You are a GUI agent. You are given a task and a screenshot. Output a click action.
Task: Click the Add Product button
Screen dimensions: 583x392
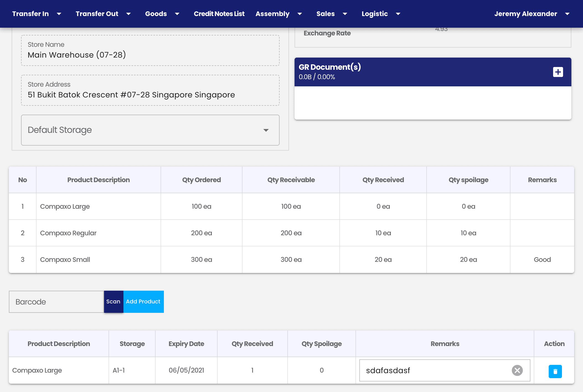click(x=143, y=302)
